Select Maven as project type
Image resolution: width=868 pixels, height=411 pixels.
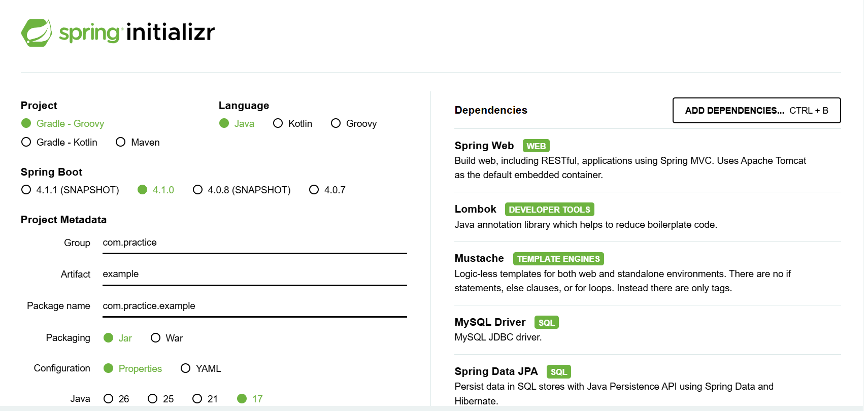[138, 143]
